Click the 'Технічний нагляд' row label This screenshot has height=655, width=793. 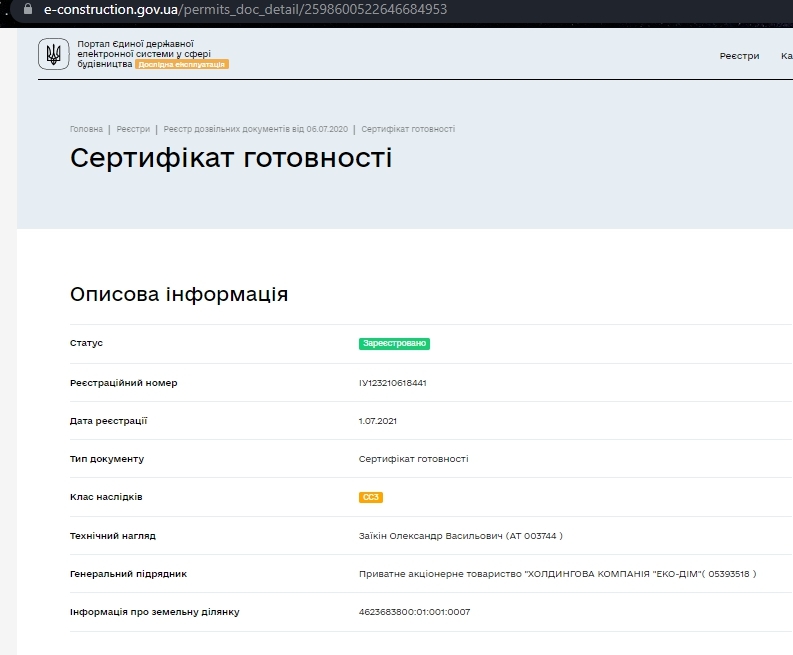(112, 536)
